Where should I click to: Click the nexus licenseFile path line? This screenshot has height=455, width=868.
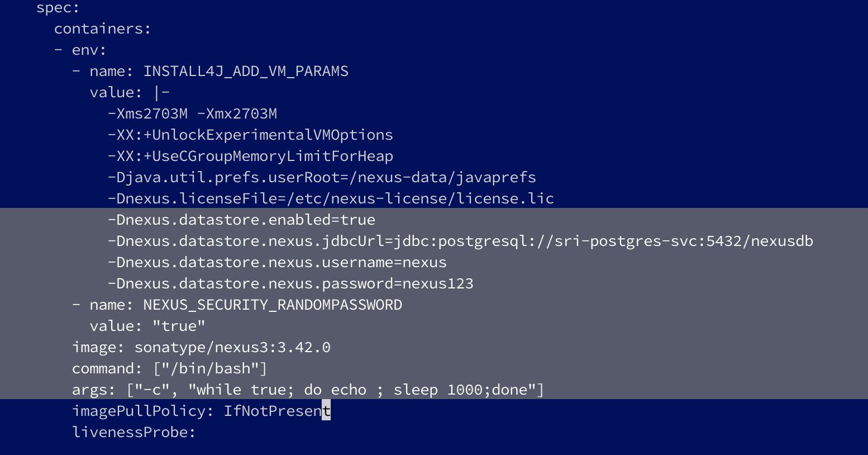pyautogui.click(x=330, y=198)
